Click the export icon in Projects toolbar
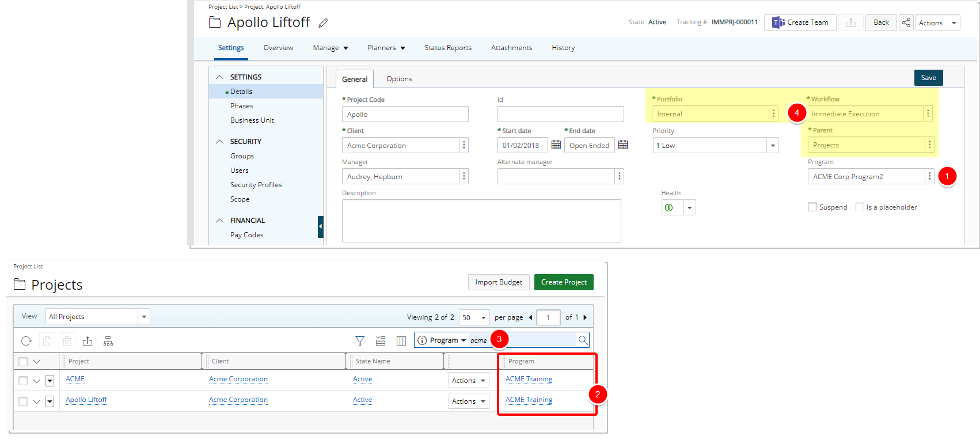980x440 pixels. tap(88, 341)
